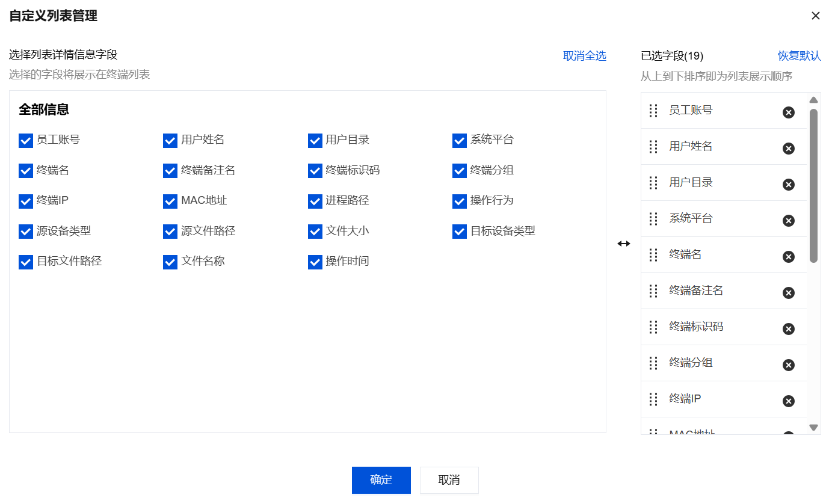Click the 取消全选 link

pos(584,56)
